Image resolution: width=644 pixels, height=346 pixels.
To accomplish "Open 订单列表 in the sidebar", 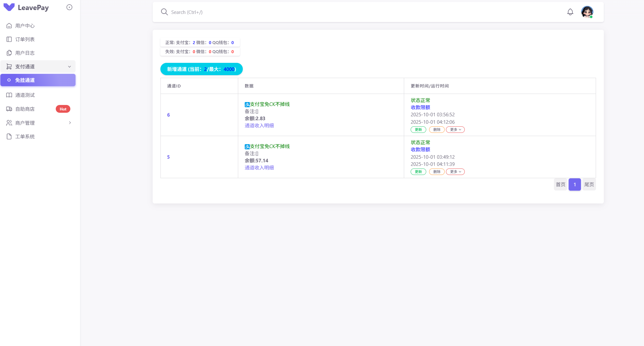I will tap(25, 39).
